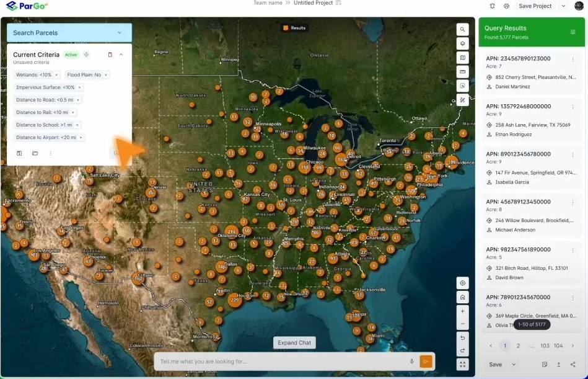588x379 pixels.
Task: Click the locate-me target icon on map
Action: 462,283
